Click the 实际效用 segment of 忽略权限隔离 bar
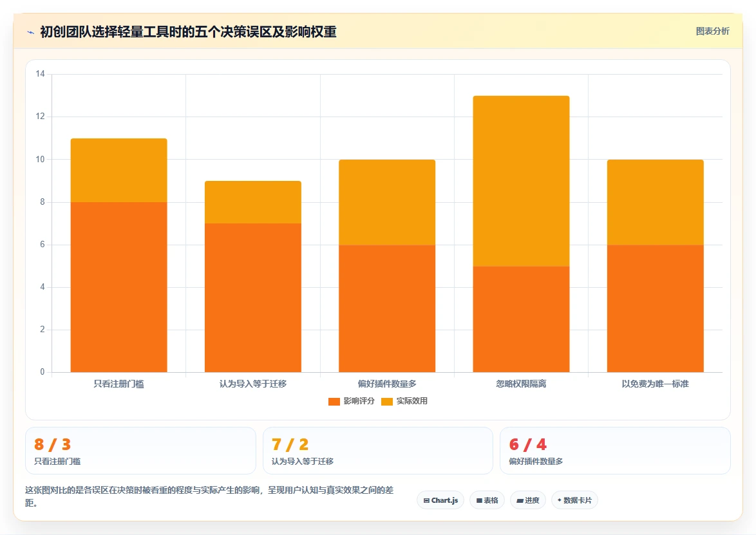Image resolution: width=756 pixels, height=535 pixels. (x=521, y=181)
